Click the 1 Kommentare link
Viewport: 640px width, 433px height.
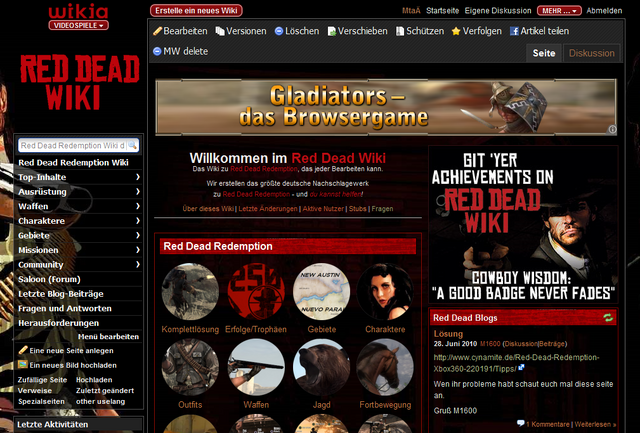point(548,424)
